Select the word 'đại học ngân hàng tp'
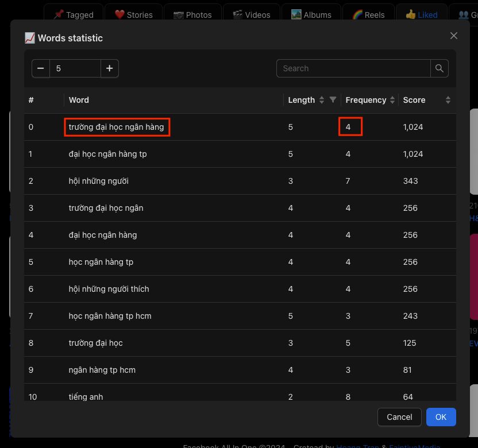478x448 pixels. (x=107, y=154)
